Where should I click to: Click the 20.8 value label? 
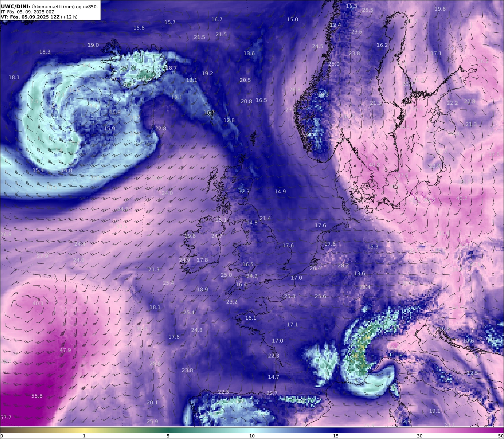click(246, 102)
